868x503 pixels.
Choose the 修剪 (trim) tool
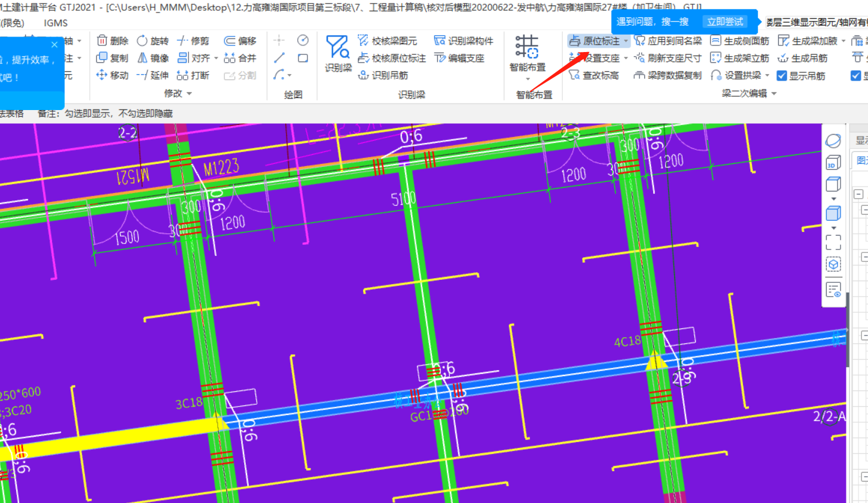[193, 41]
